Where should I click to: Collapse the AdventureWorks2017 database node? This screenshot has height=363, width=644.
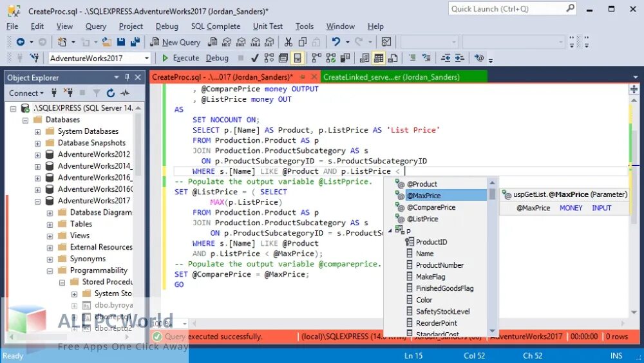click(x=37, y=201)
